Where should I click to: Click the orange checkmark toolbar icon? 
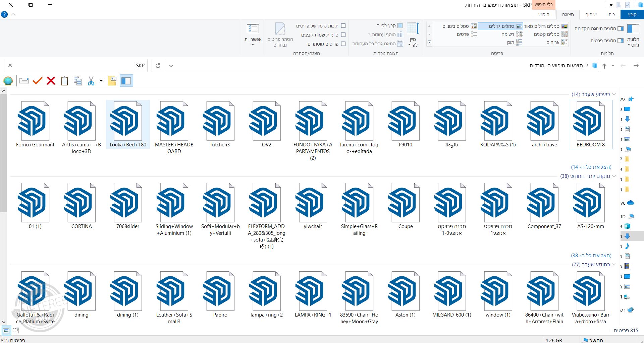pos(38,81)
